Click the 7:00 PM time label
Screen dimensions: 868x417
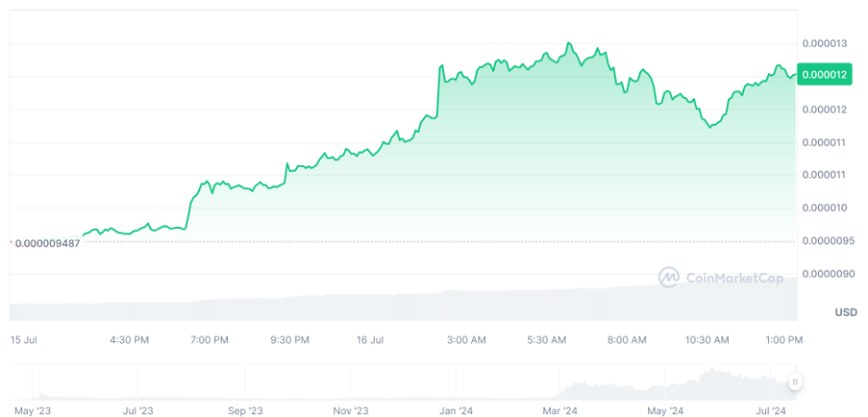[x=209, y=340]
